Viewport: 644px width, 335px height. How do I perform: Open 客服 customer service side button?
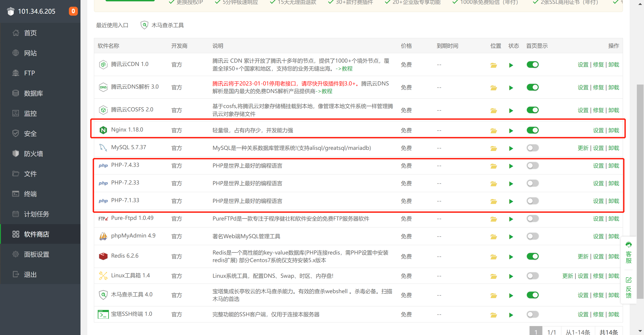tap(629, 253)
